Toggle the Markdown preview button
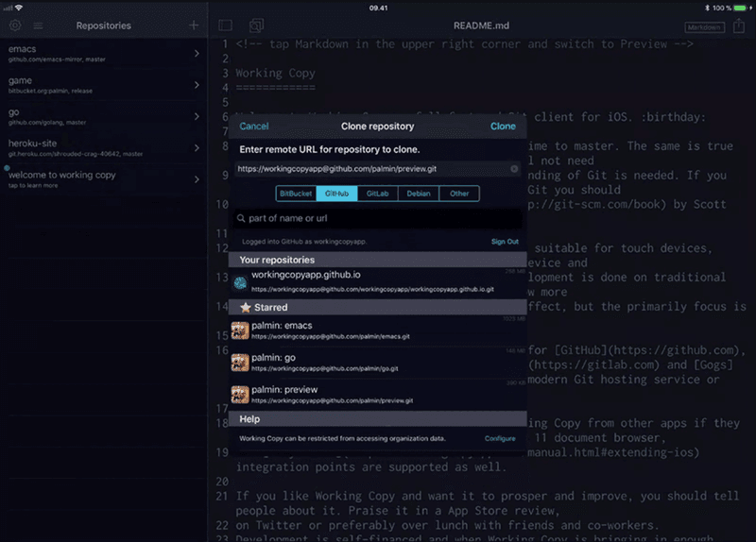This screenshot has height=542, width=756. click(704, 27)
